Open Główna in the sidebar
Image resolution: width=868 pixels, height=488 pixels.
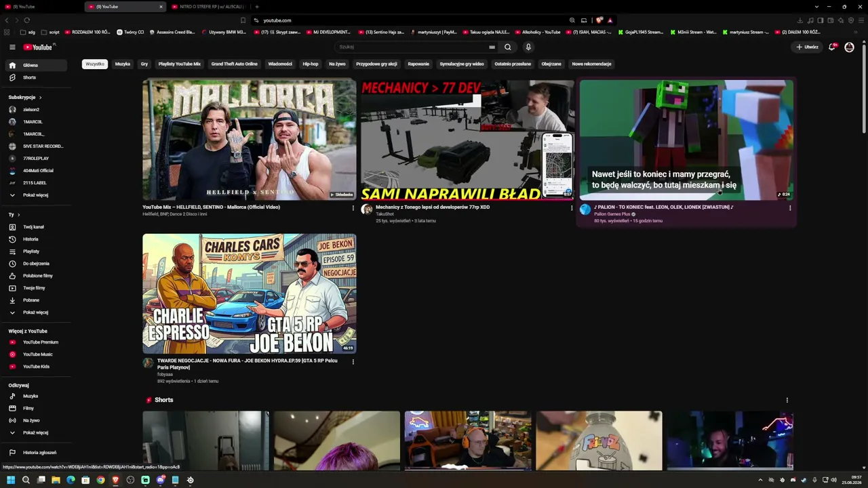(x=37, y=65)
